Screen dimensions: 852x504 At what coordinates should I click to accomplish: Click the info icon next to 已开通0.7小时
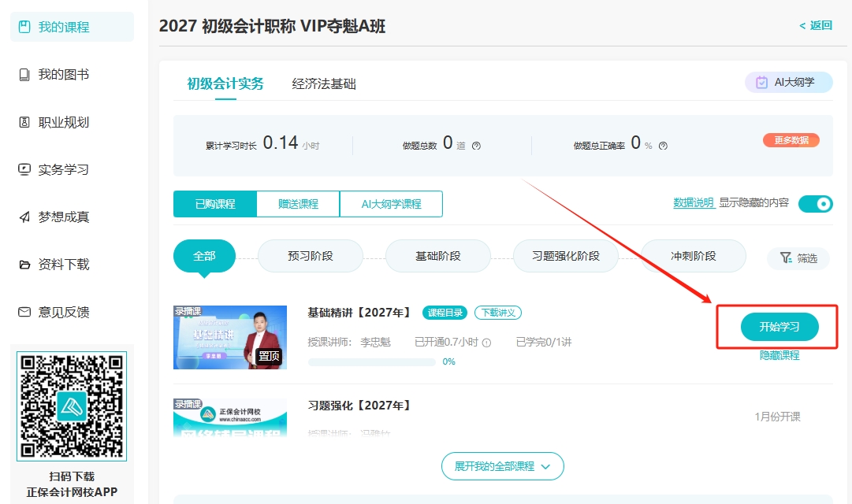coord(487,343)
